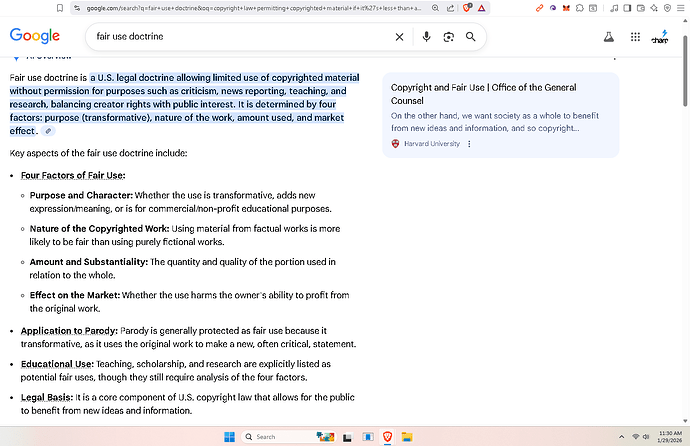Click the link icon after 'market effect'

(x=49, y=131)
